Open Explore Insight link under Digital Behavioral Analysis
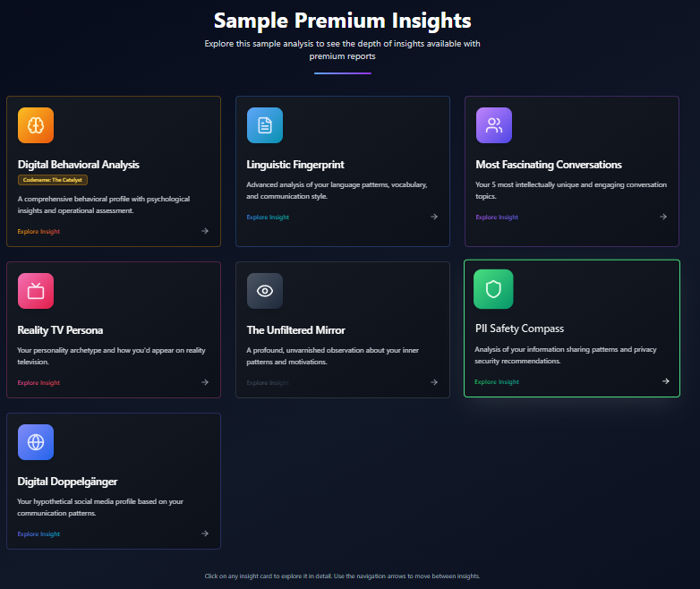Image resolution: width=700 pixels, height=589 pixels. (38, 231)
